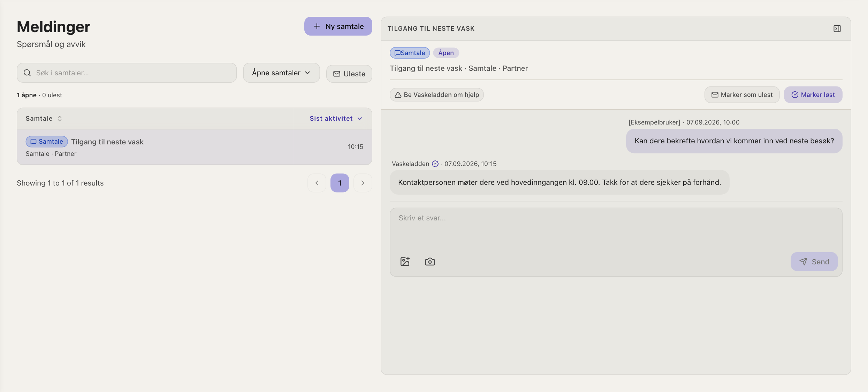Screen dimensions: 868x392
Task: Select the Tilgang til neste vask conversation
Action: [x=195, y=147]
